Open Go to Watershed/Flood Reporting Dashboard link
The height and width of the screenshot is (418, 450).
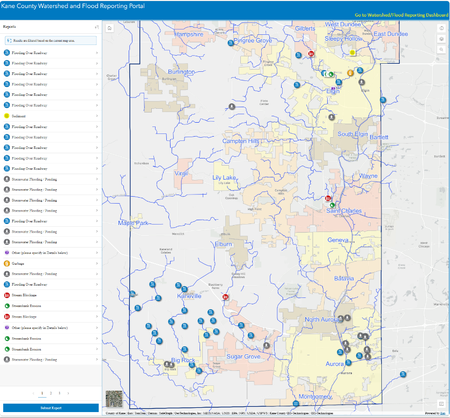401,15
